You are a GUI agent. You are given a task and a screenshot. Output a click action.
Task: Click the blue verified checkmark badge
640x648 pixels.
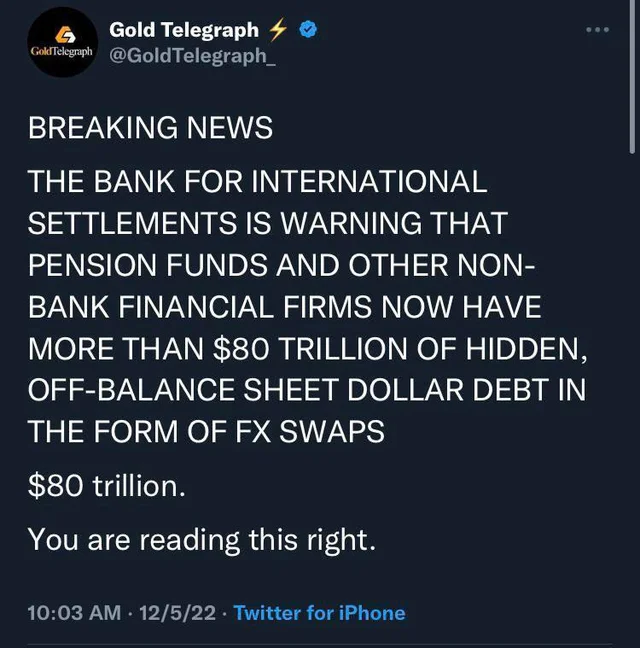pyautogui.click(x=308, y=31)
